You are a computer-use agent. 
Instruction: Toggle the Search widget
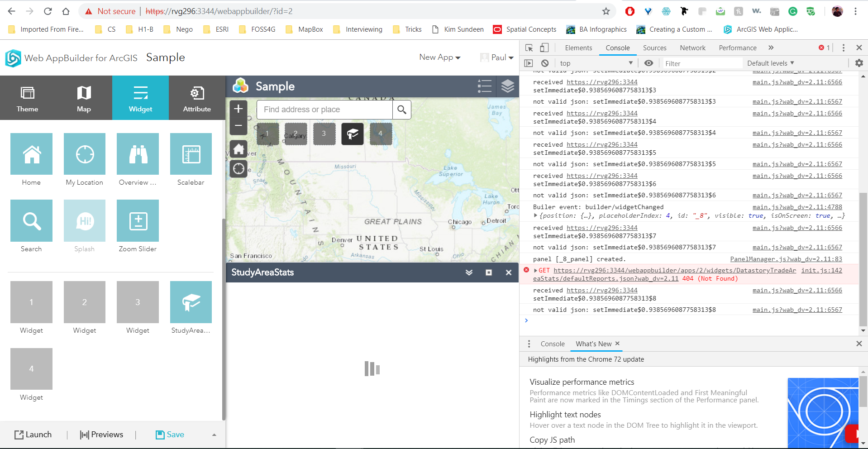point(31,220)
